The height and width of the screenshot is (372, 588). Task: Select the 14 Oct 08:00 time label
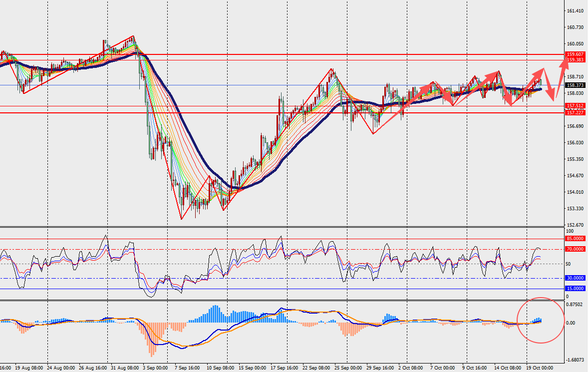pyautogui.click(x=508, y=368)
